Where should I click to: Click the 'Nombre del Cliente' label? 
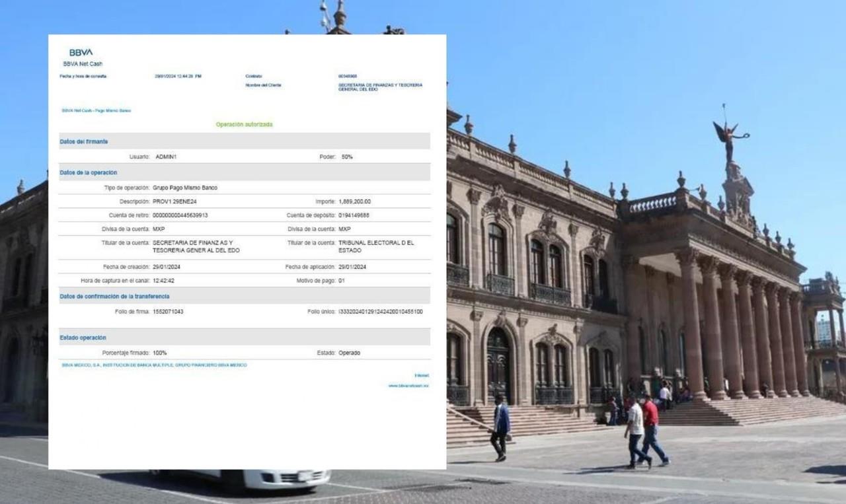(263, 85)
